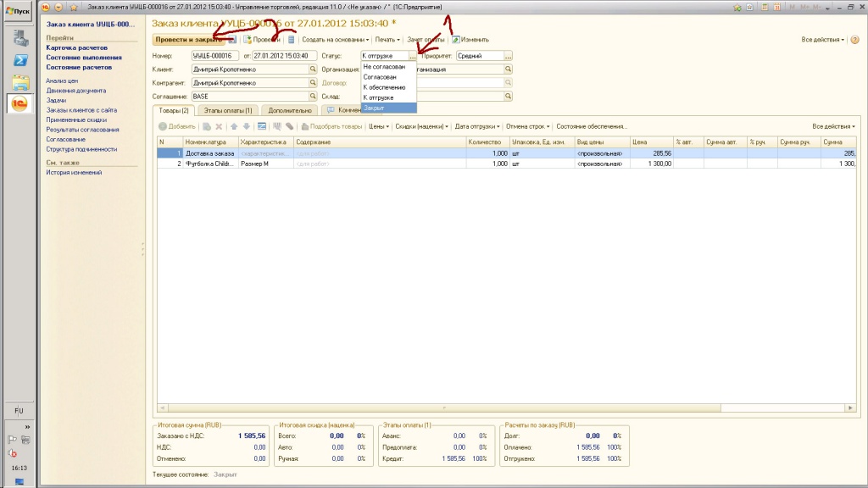This screenshot has height=488, width=868.
Task: Open Windows Explorer folder icon in taskbar
Action: pyautogui.click(x=20, y=82)
